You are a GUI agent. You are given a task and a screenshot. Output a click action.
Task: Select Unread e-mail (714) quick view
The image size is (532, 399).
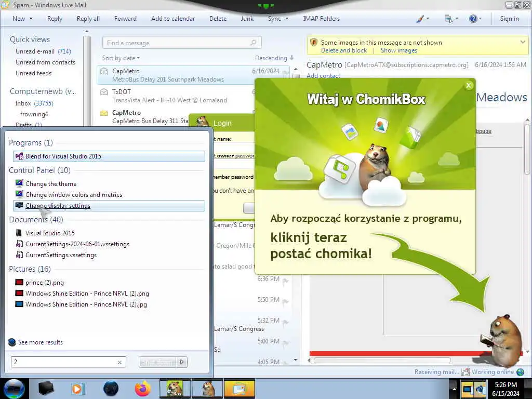[43, 51]
